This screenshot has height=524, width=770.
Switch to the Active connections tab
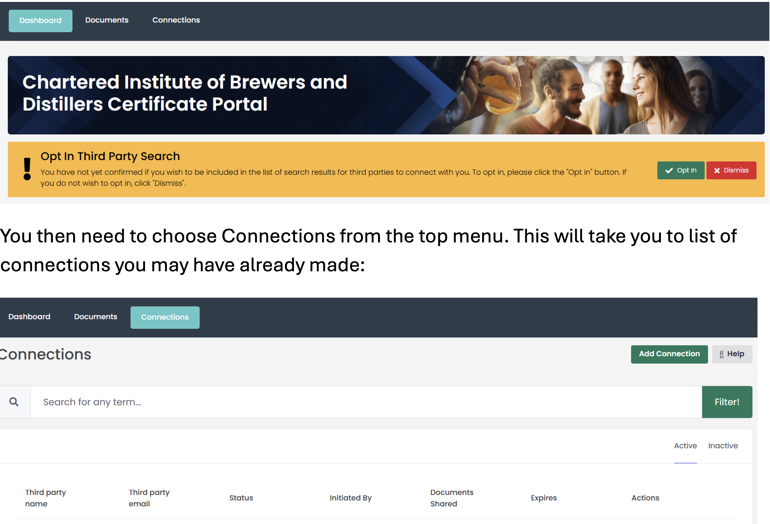685,446
